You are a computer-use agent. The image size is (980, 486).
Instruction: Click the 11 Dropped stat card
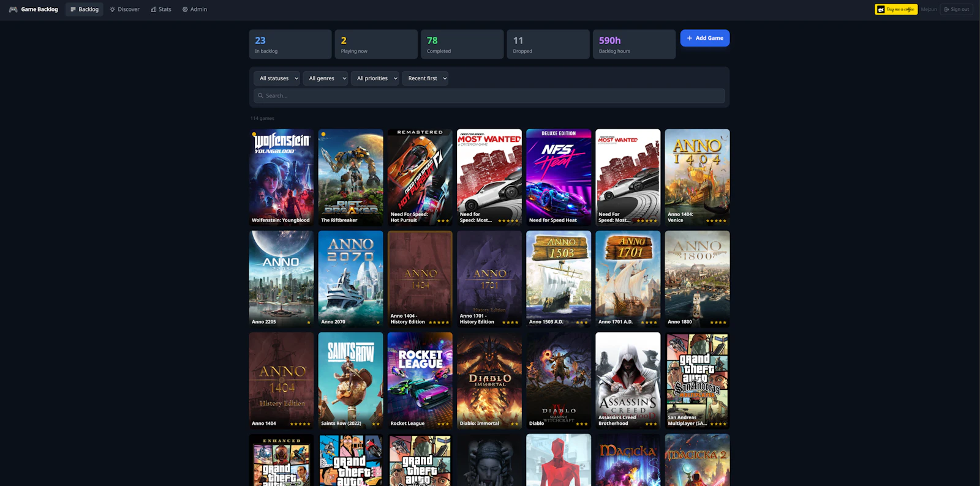(x=548, y=44)
